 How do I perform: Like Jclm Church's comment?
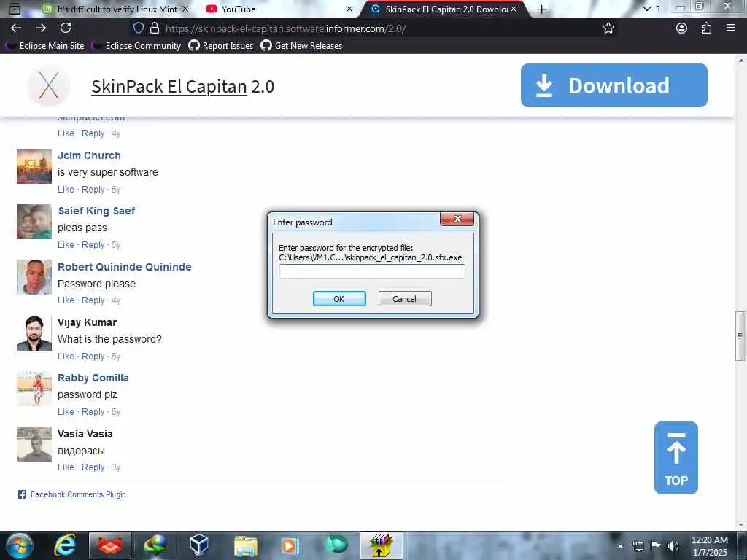tap(66, 189)
